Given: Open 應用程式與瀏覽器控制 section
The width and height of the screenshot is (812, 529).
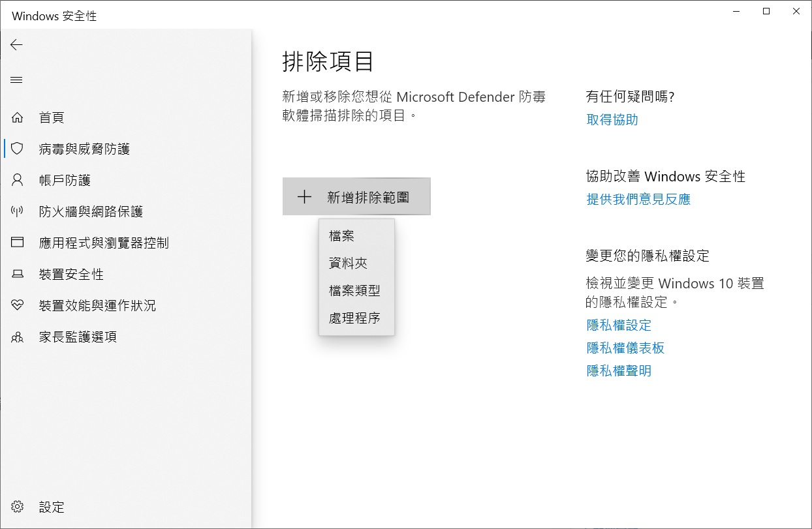Looking at the screenshot, I should coord(125,243).
